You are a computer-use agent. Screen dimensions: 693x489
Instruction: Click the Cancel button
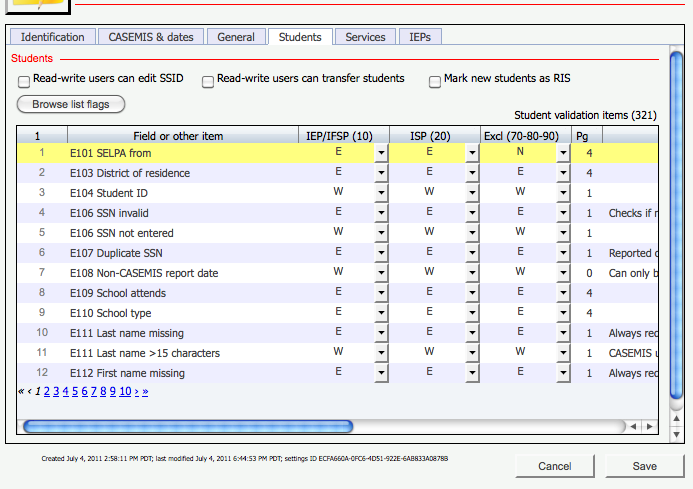tap(554, 466)
